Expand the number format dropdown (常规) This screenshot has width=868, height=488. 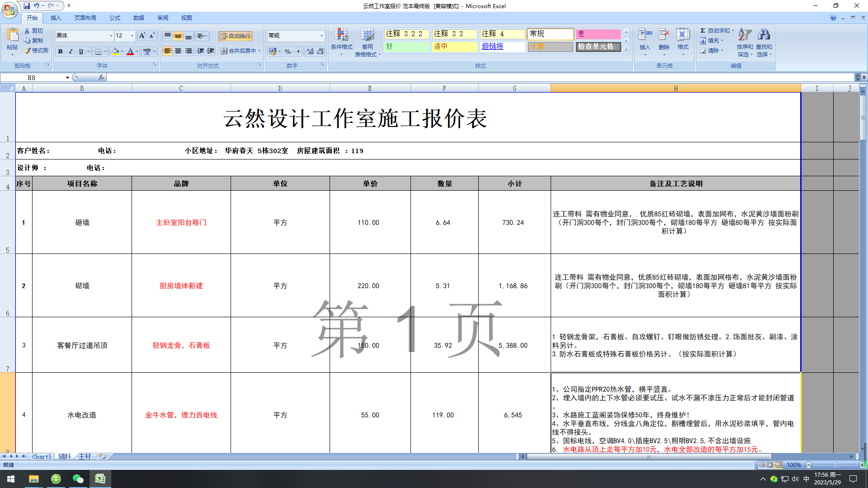pyautogui.click(x=321, y=36)
